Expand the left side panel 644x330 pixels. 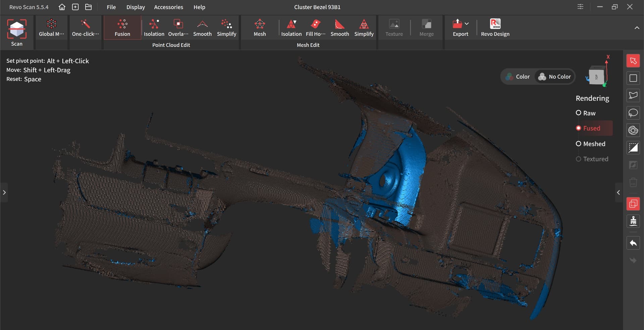[4, 192]
